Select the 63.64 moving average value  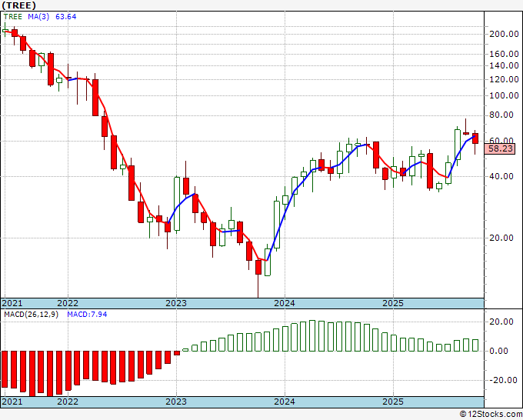point(65,17)
